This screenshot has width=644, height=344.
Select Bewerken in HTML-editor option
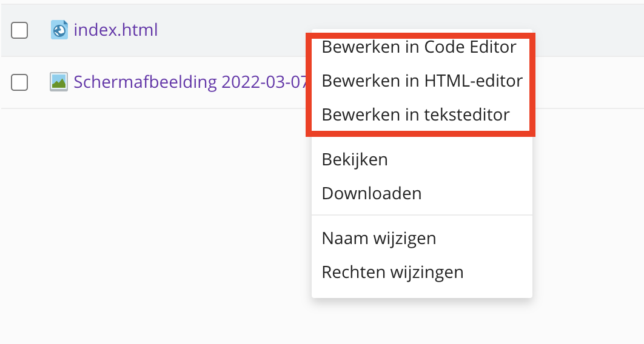click(422, 81)
